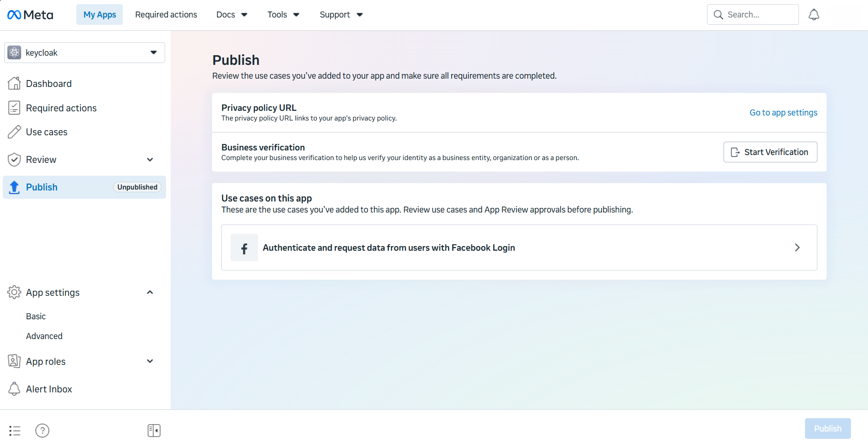Open the bottom-left list menu icon
The width and height of the screenshot is (868, 443).
pos(15,431)
